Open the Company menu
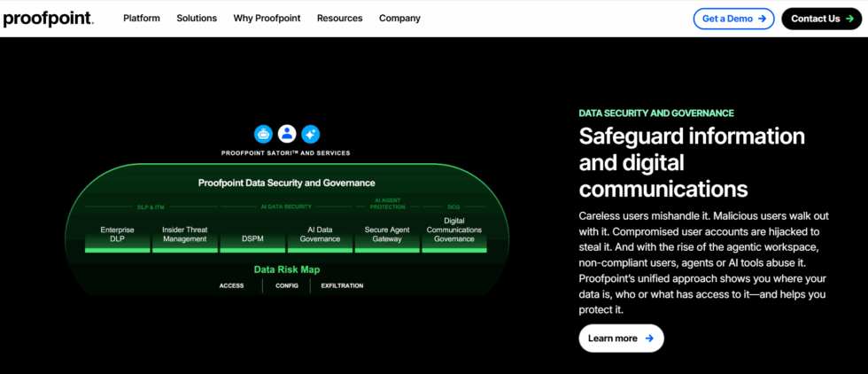Screen dimensions: 868x374 point(399,19)
